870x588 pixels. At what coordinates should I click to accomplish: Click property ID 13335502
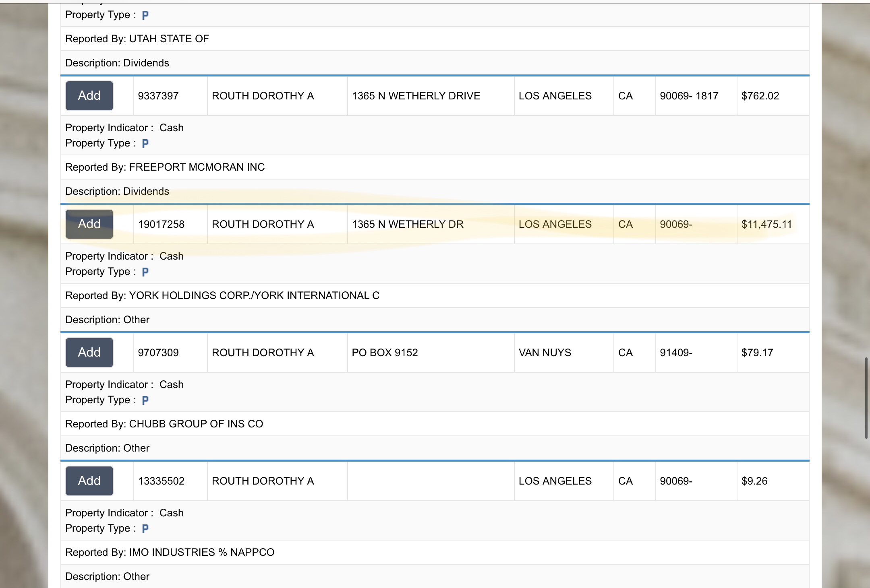coord(161,481)
